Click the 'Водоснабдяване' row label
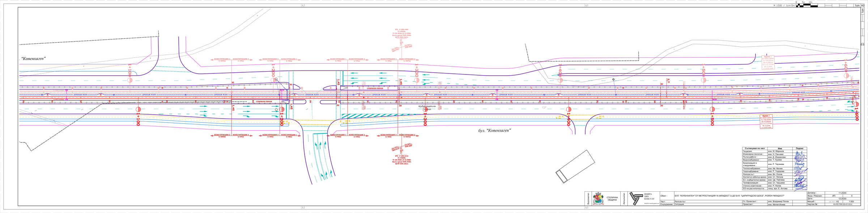This screenshot has height=213, width=868. (x=751, y=160)
